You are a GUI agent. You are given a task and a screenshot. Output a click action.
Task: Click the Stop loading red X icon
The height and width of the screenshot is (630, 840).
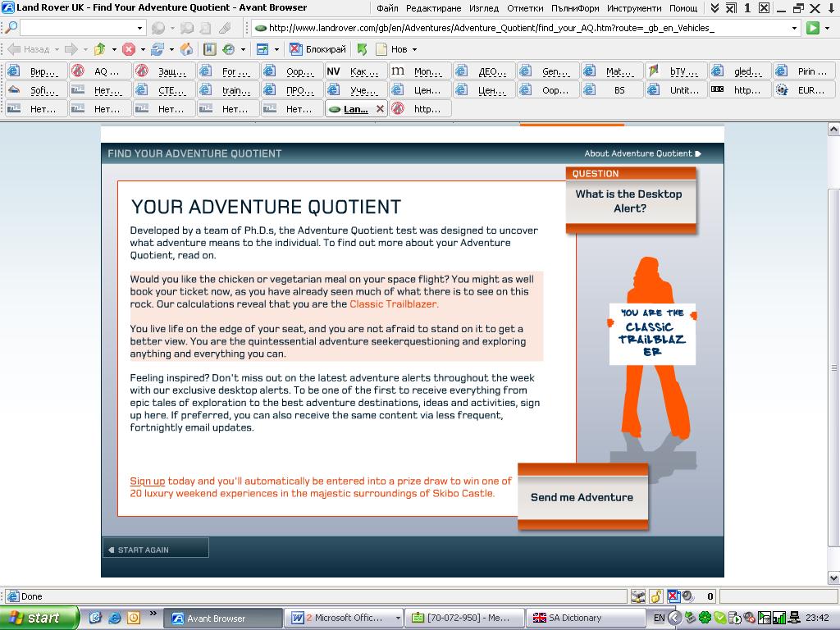coord(129,49)
